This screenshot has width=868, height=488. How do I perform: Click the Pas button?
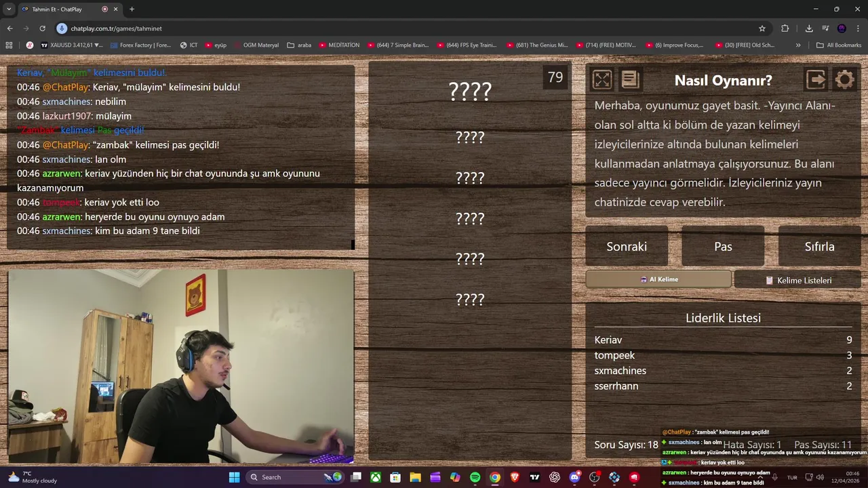pyautogui.click(x=723, y=247)
